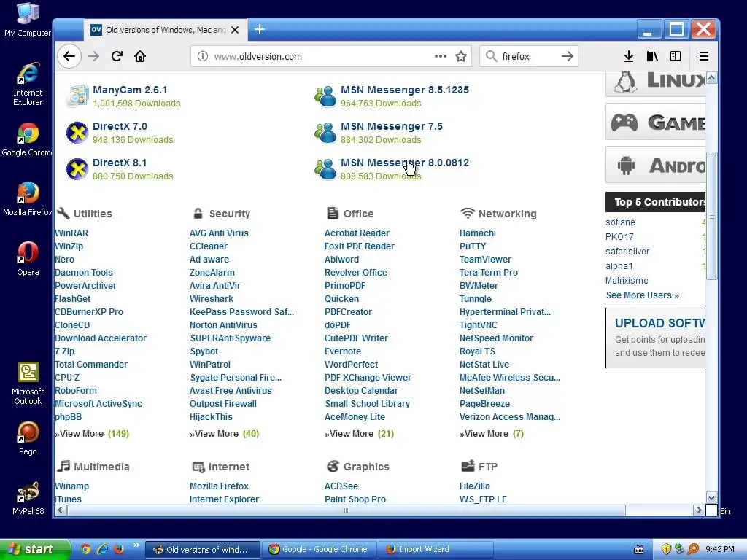Image resolution: width=747 pixels, height=560 pixels.
Task: Open the MyPal 68 desktop shortcut
Action: pos(28,498)
